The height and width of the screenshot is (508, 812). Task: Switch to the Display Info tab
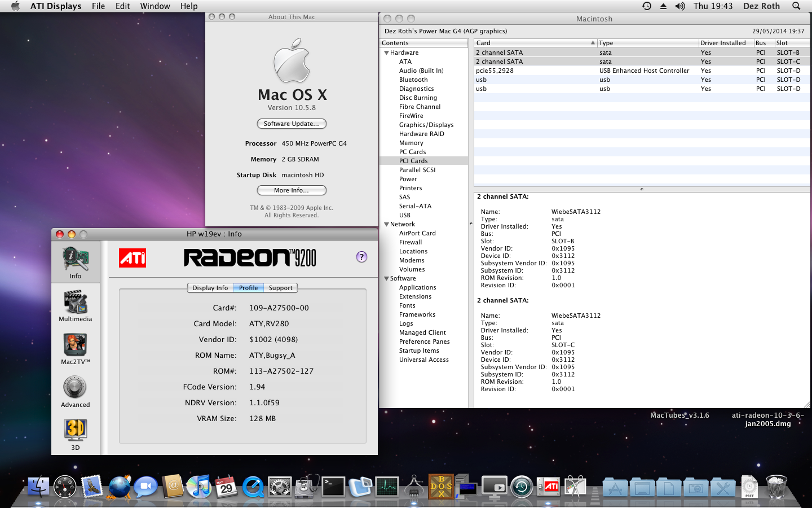click(x=210, y=288)
